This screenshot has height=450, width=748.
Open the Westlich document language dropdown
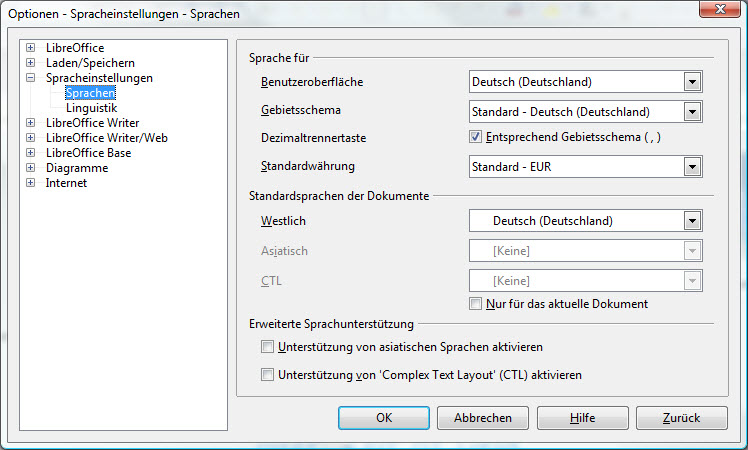692,221
